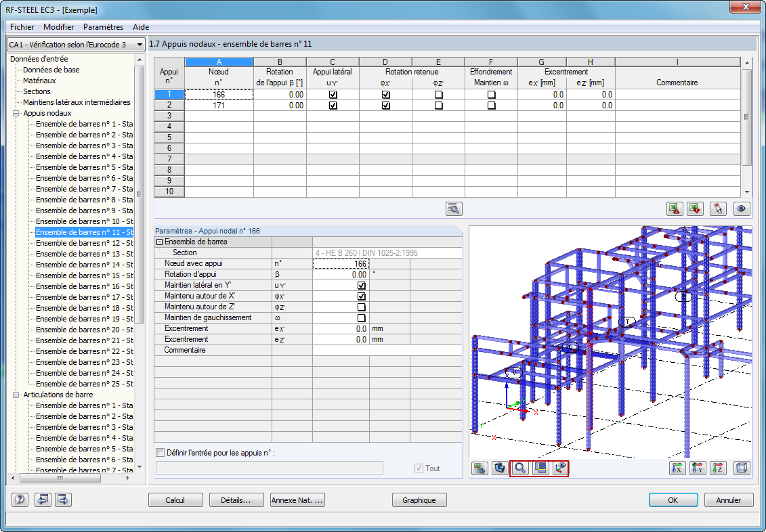The height and width of the screenshot is (532, 766).
Task: Open the Paramètres menu
Action: [x=103, y=27]
